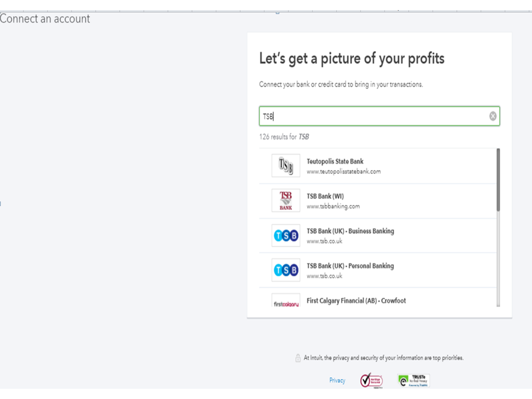
Task: Click the Teutopolis State Bank logo
Action: 286,166
